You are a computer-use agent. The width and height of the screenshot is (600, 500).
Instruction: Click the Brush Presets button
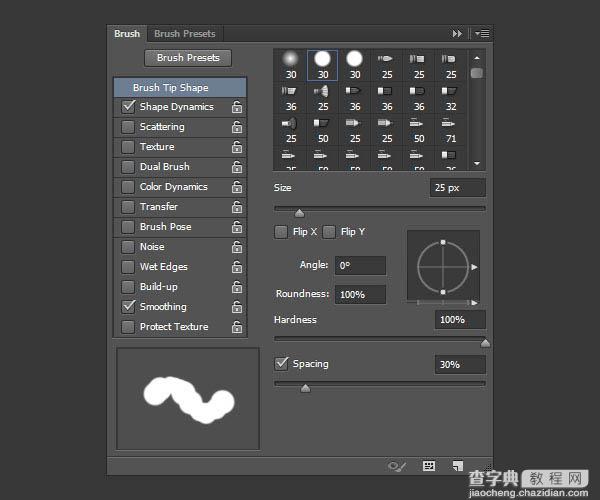point(188,58)
